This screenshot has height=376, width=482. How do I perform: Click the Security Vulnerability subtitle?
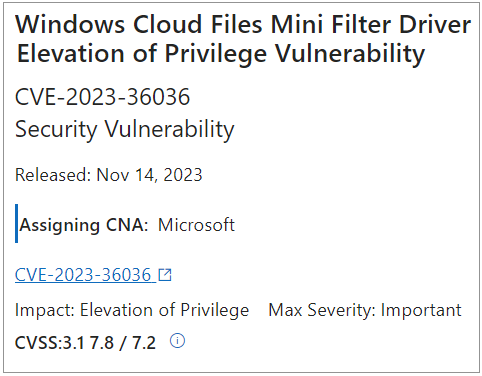click(x=125, y=129)
